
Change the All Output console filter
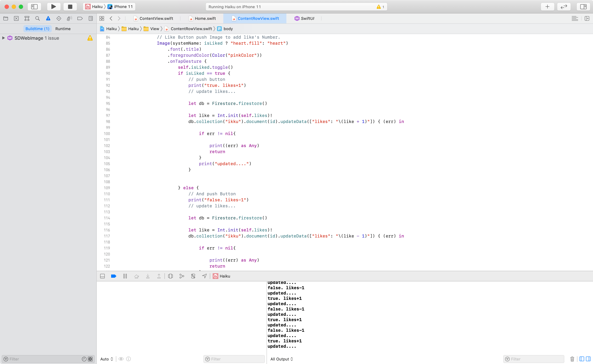pyautogui.click(x=282, y=359)
